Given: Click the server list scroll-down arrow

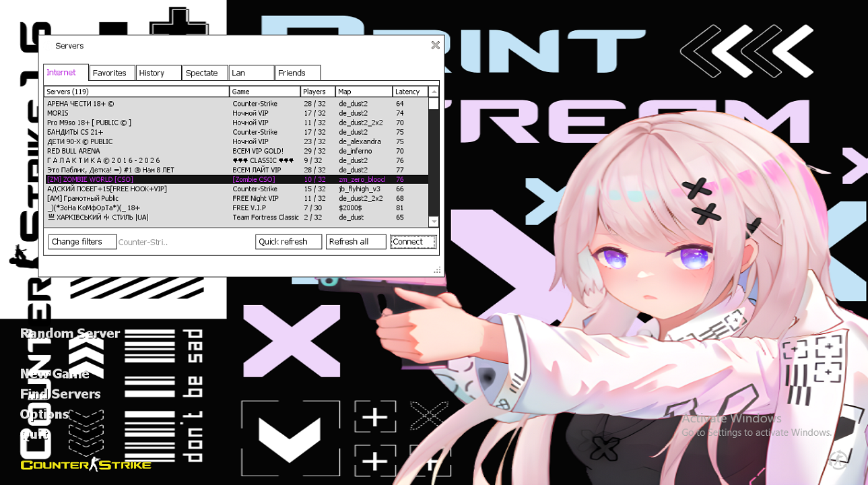Looking at the screenshot, I should click(434, 222).
